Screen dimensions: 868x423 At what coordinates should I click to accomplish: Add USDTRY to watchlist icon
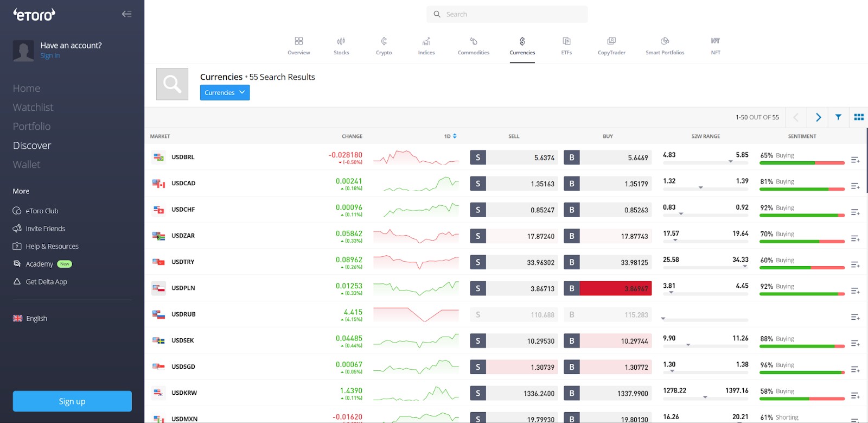click(x=856, y=264)
